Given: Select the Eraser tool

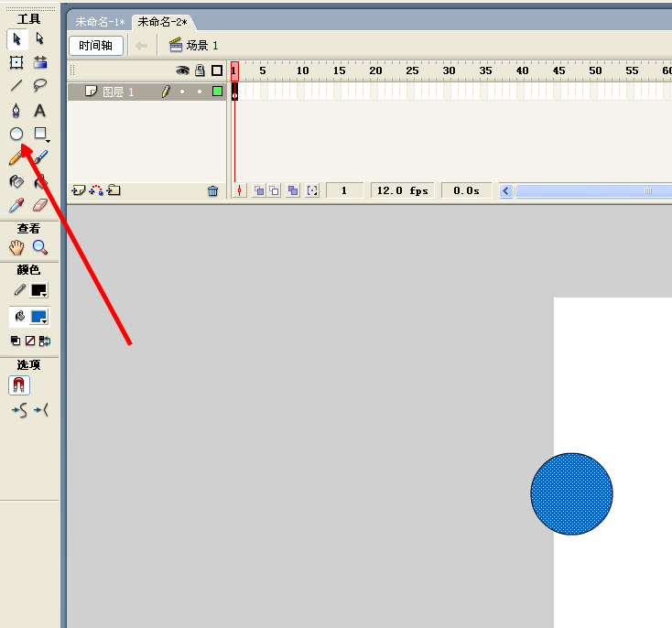Looking at the screenshot, I should click(40, 205).
